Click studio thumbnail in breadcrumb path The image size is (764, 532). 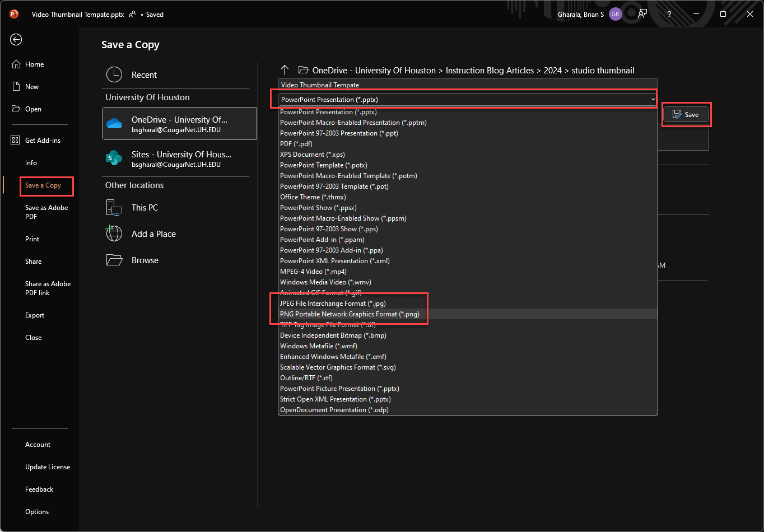tap(603, 71)
